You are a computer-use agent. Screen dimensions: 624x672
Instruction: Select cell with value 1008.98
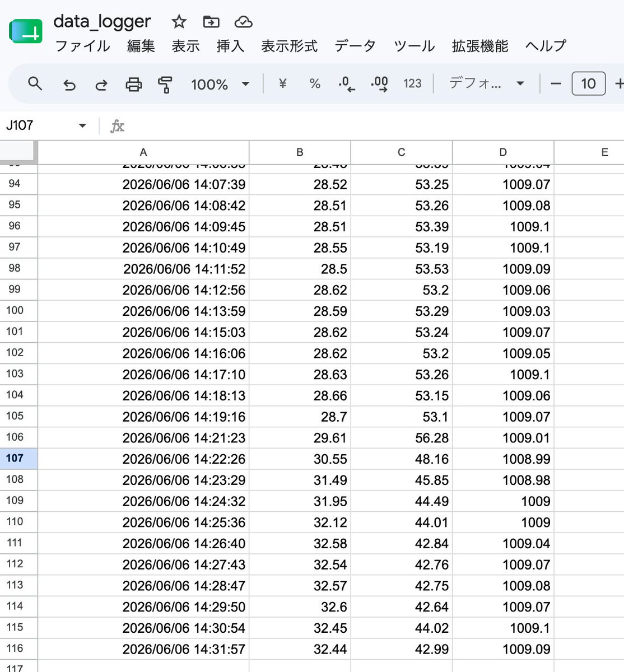(503, 480)
